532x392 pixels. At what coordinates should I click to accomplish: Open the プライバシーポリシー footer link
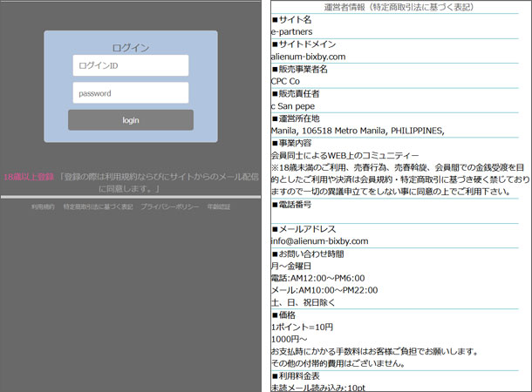pyautogui.click(x=169, y=207)
